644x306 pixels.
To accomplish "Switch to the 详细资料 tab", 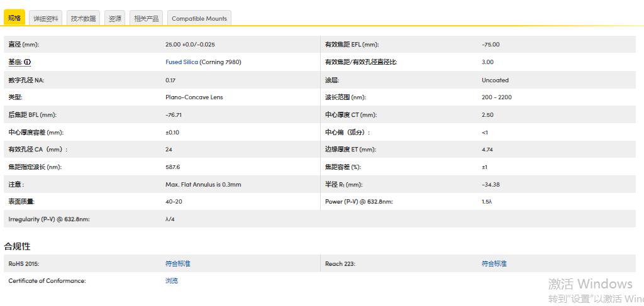I will point(46,19).
